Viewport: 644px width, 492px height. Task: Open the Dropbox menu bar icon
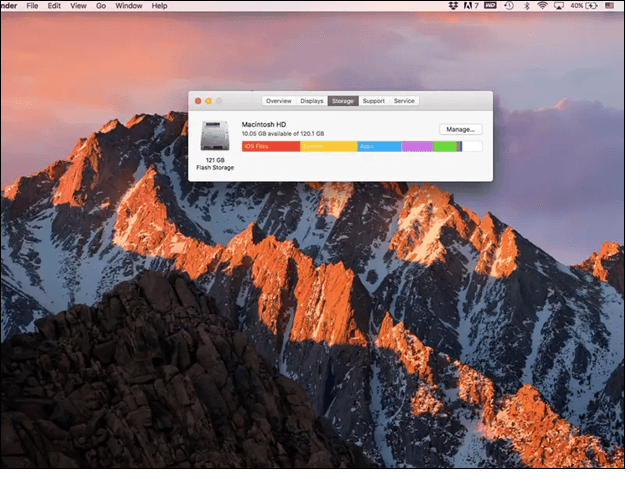coord(455,6)
